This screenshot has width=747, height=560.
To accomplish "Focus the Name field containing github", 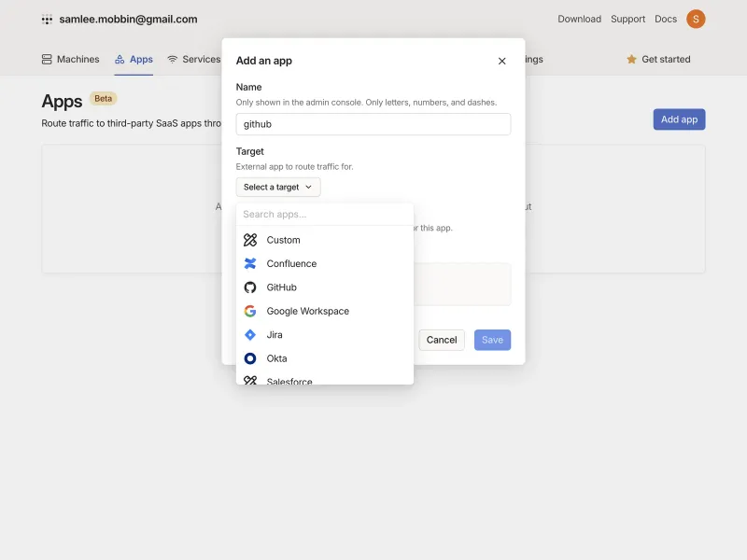I will (373, 124).
